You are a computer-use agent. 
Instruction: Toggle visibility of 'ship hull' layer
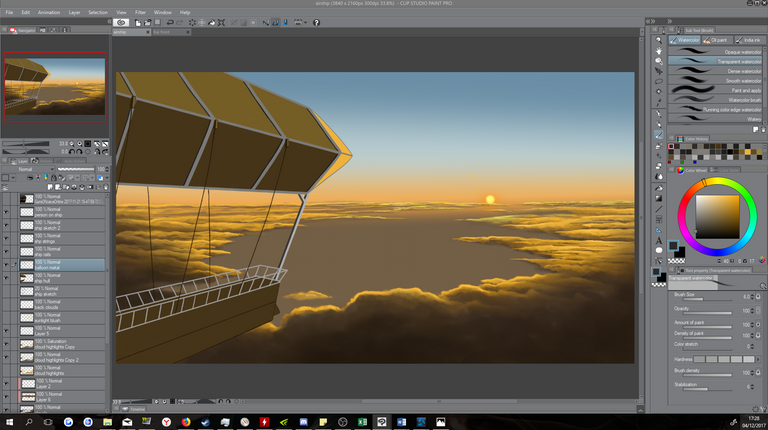(6, 277)
